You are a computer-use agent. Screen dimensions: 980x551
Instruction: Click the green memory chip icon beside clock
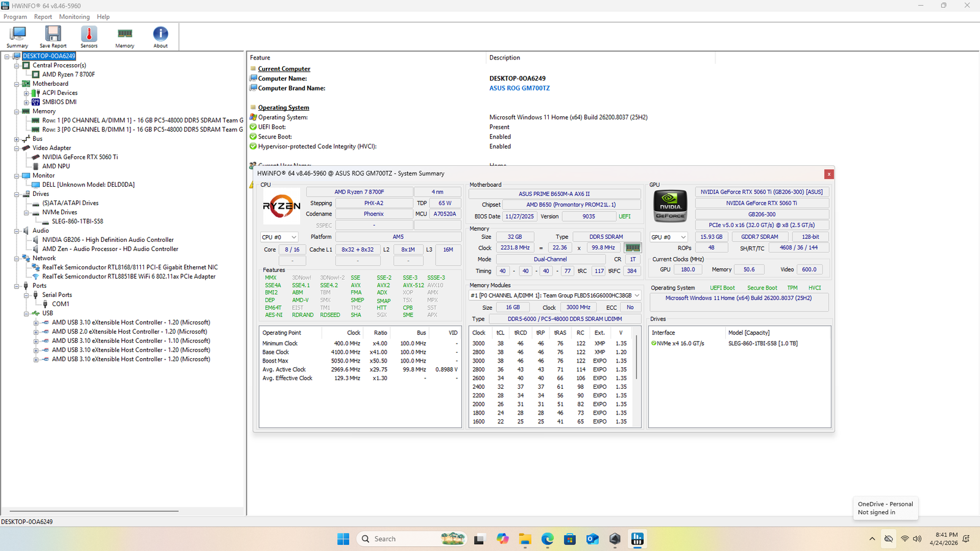click(632, 248)
